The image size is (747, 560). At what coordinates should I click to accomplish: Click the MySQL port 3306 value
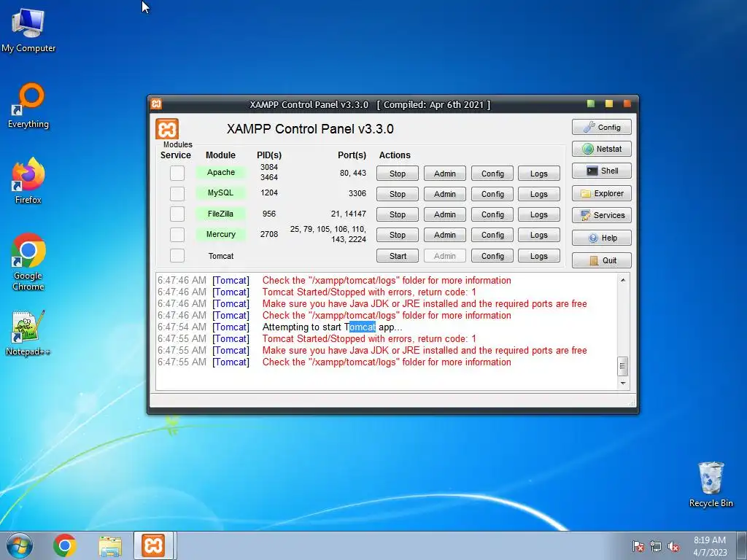tap(357, 193)
